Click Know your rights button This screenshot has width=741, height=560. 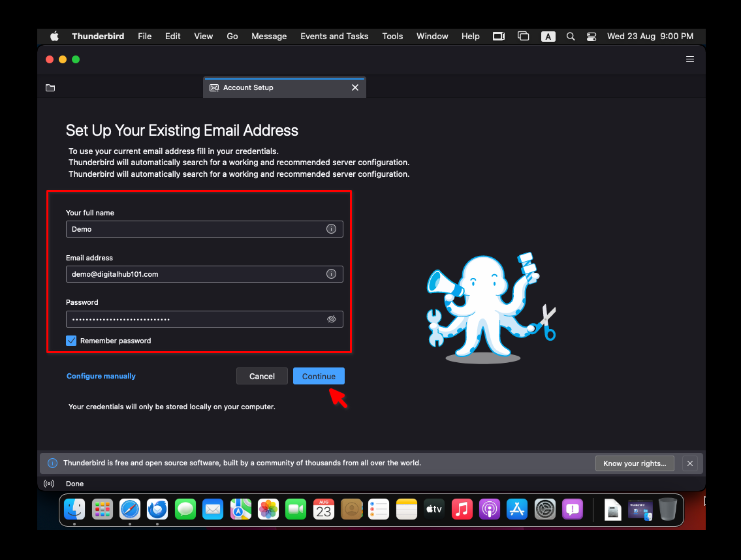[x=635, y=463]
